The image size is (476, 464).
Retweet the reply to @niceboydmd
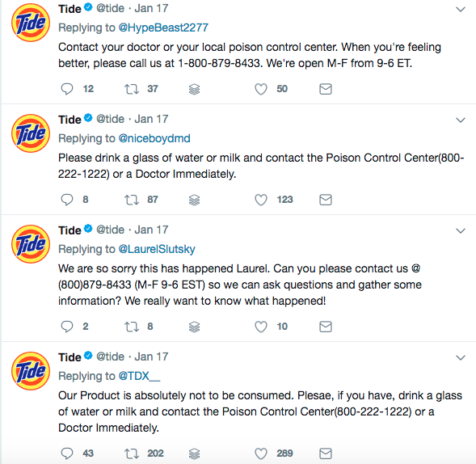point(132,200)
